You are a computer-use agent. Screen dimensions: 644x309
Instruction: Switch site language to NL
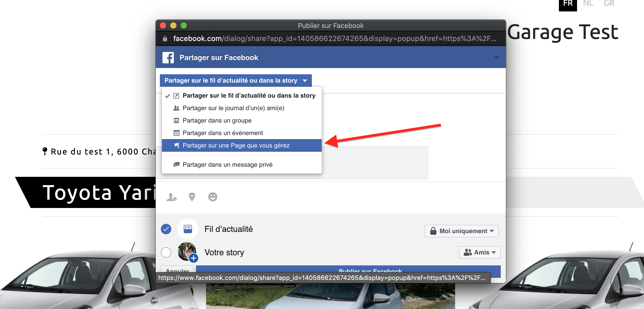(588, 3)
